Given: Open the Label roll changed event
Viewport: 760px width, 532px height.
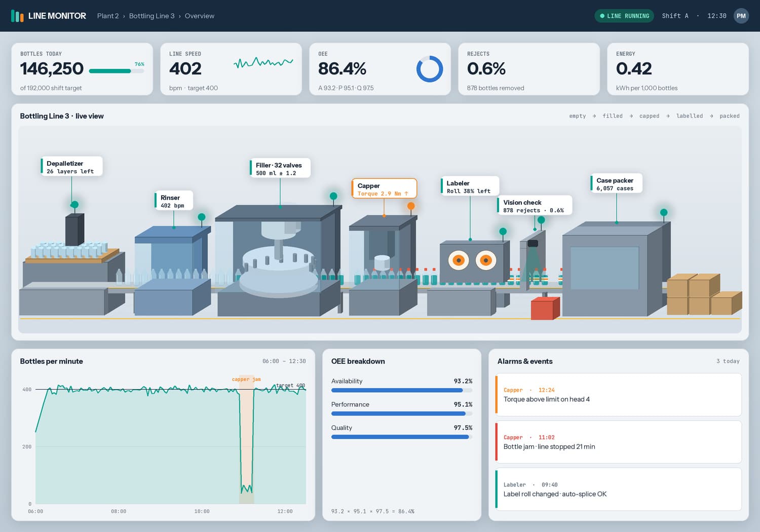Looking at the screenshot, I should [619, 489].
